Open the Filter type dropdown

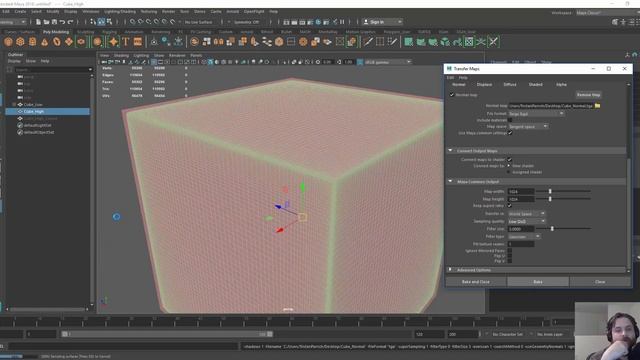click(524, 236)
